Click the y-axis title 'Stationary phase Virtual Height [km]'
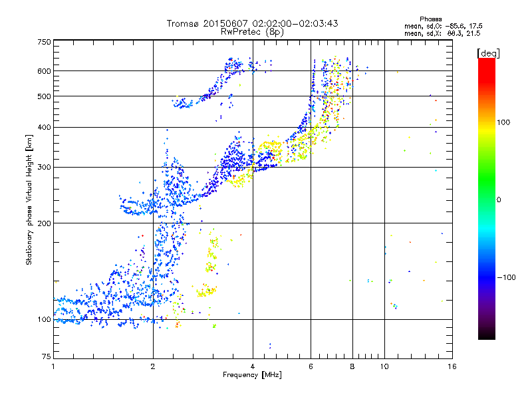Image resolution: width=532 pixels, height=399 pixels. pyautogui.click(x=29, y=200)
